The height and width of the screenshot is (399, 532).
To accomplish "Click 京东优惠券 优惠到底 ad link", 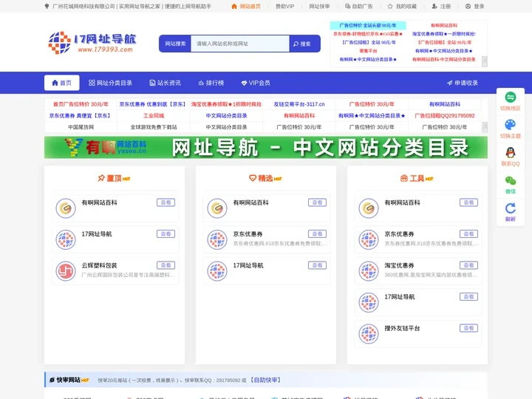I will [154, 104].
